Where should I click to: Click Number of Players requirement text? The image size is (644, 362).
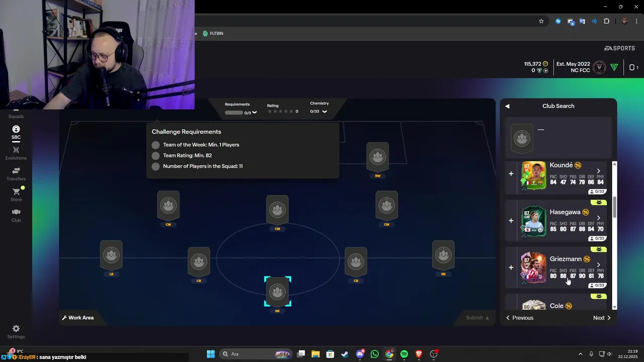click(203, 166)
